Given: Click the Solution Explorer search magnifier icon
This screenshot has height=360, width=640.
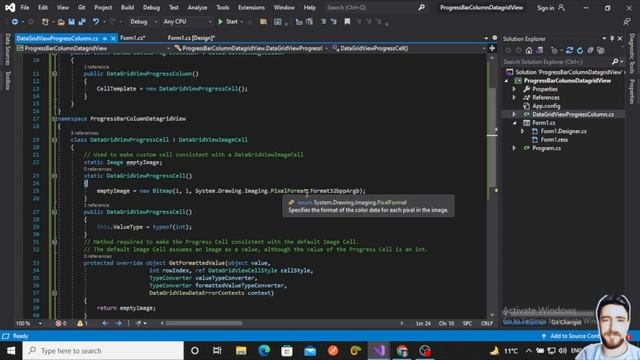Looking at the screenshot, I should tap(615, 62).
